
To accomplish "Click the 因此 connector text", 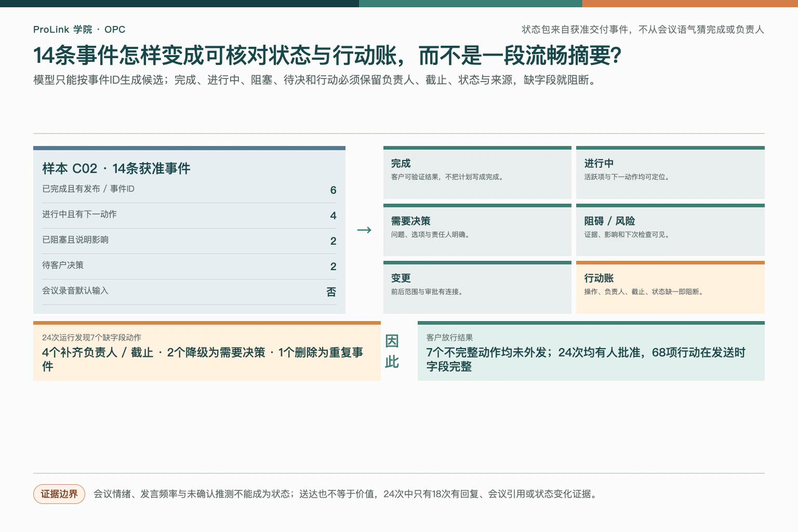I will (392, 352).
